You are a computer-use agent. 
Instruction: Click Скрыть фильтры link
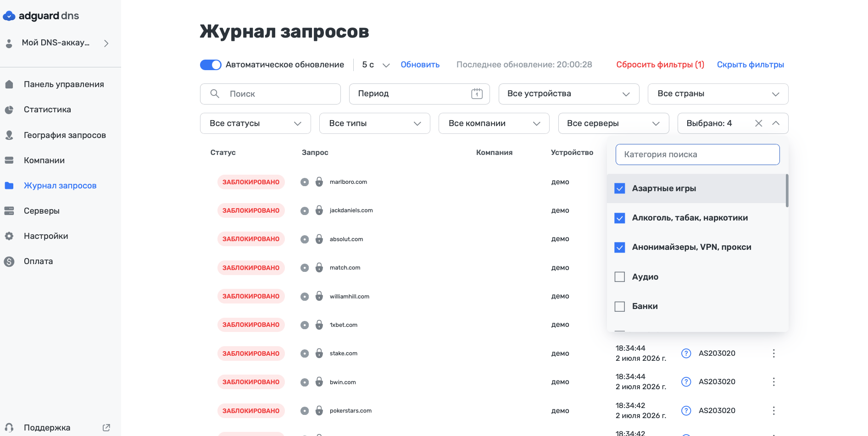coord(751,65)
